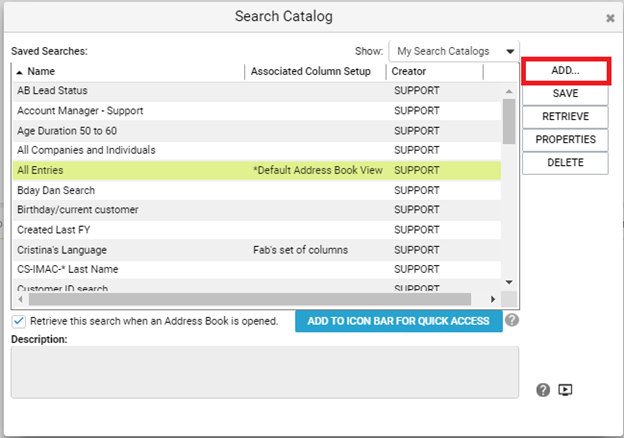Screen dimensions: 624x438
Task: Click Add to Icon Bar for Quick Access
Action: click(x=398, y=321)
